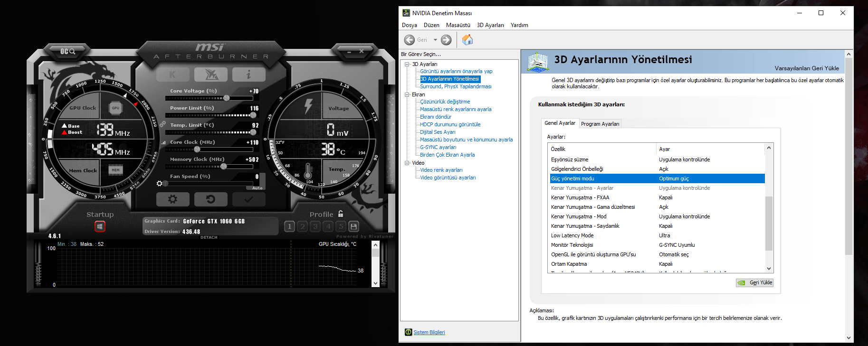Click the Power Limit slider handle
The width and height of the screenshot is (868, 346).
point(253,115)
